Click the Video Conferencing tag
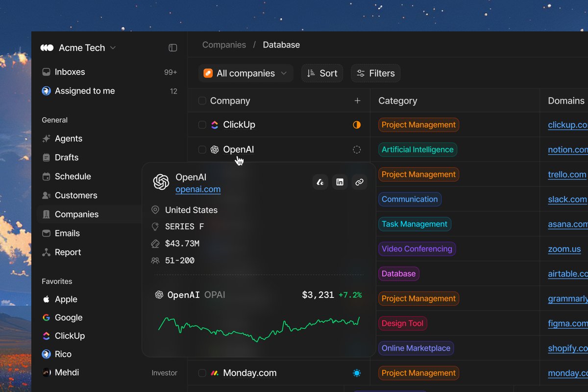This screenshot has width=588, height=392. (417, 249)
